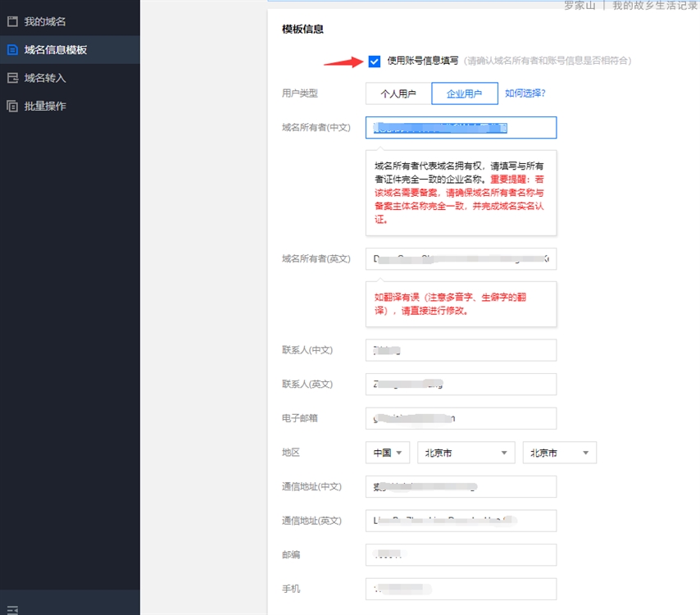
Task: Click the 域名转入 sidebar icon
Action: 12,78
